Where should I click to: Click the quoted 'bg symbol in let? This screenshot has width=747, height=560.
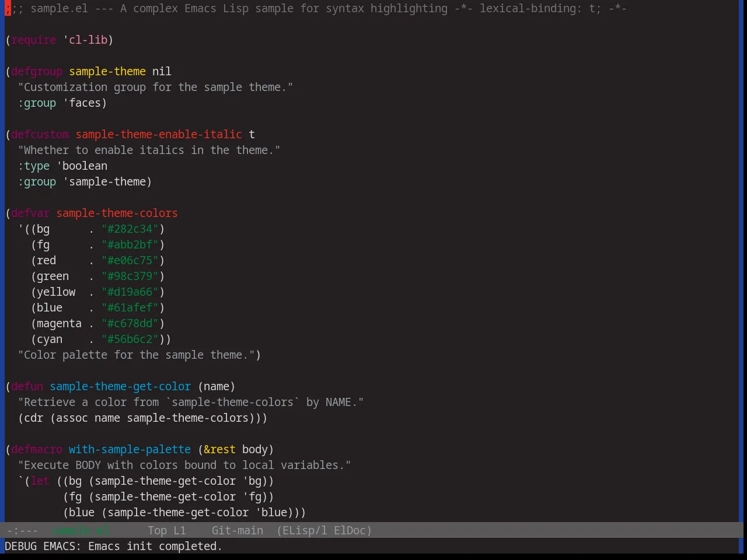pyautogui.click(x=252, y=481)
